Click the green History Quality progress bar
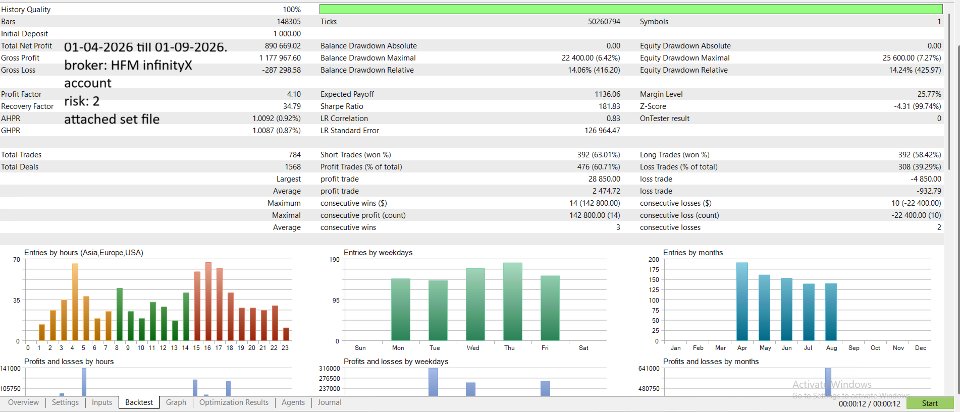Image resolution: width=960 pixels, height=412 pixels. click(x=631, y=9)
